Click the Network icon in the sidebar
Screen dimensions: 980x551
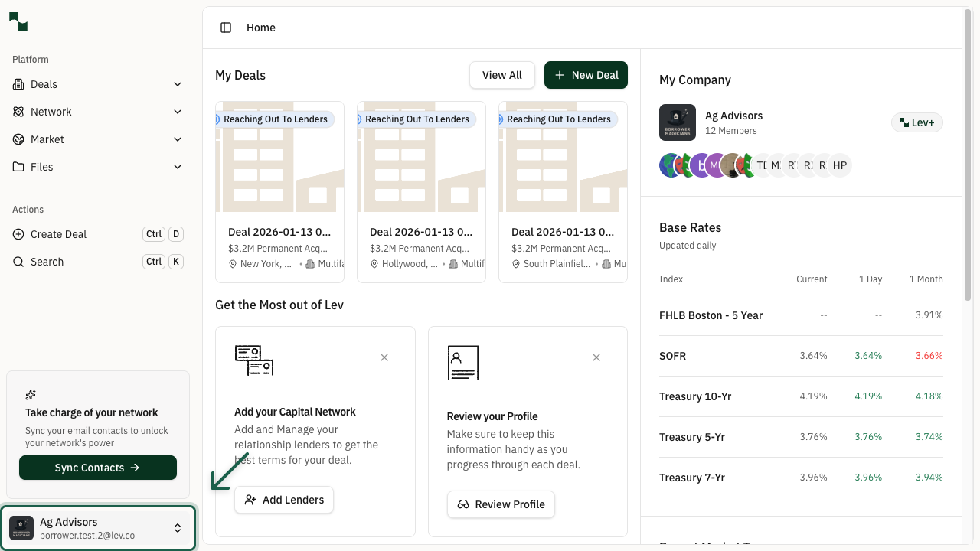coord(18,112)
